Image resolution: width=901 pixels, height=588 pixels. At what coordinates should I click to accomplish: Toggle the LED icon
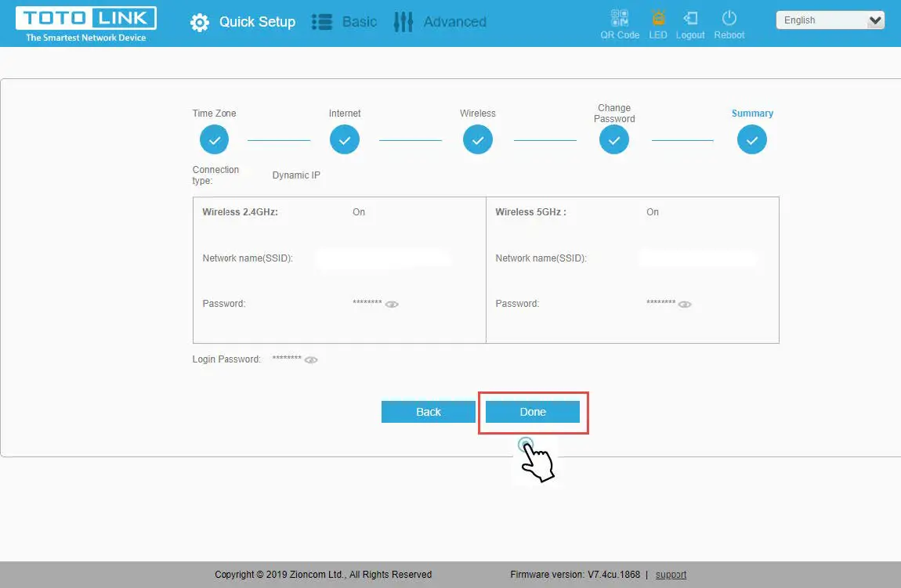(658, 18)
